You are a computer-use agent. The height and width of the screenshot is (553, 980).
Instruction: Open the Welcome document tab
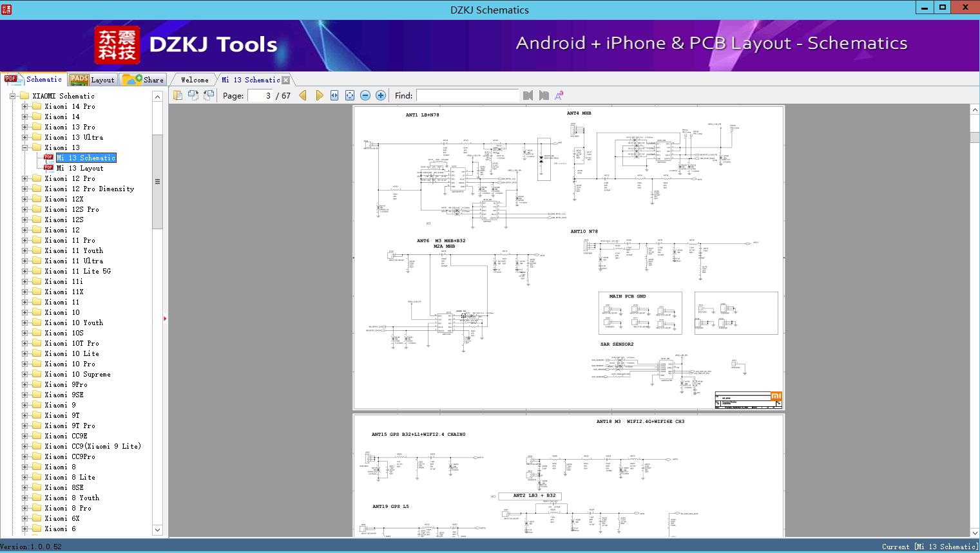click(x=195, y=80)
